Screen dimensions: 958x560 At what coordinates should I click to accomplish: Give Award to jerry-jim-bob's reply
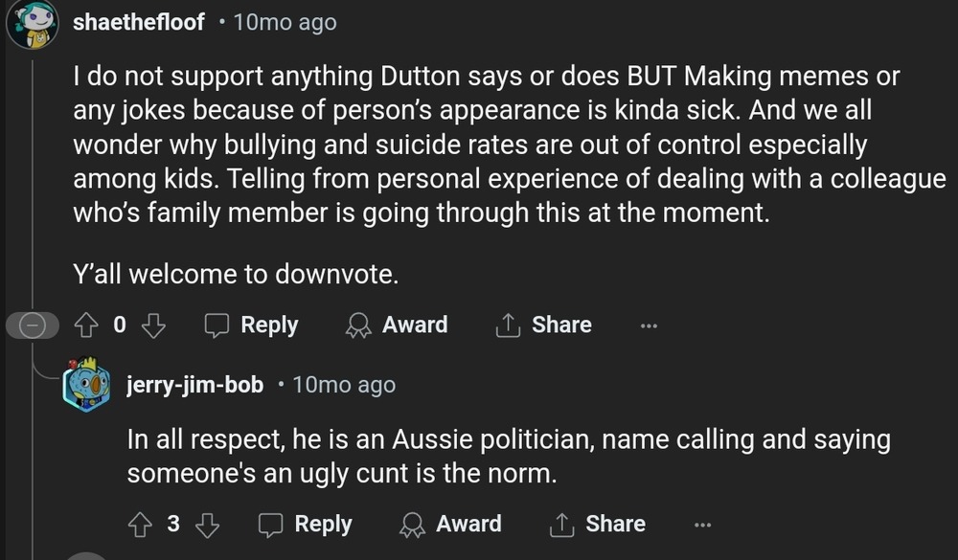[x=450, y=525]
